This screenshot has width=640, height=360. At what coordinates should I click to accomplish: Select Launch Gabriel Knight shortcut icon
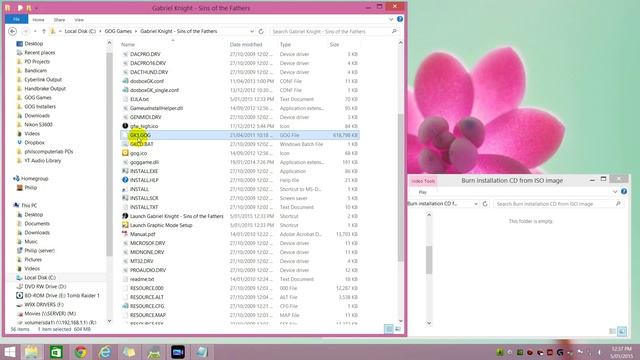click(x=125, y=216)
